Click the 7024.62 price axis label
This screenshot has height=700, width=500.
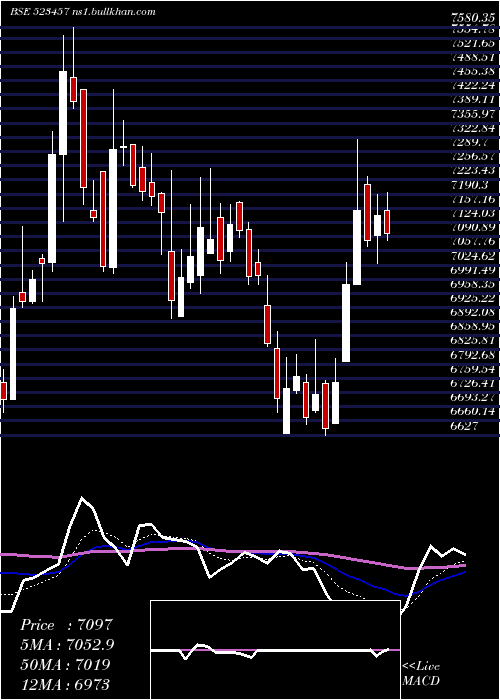[x=473, y=256]
